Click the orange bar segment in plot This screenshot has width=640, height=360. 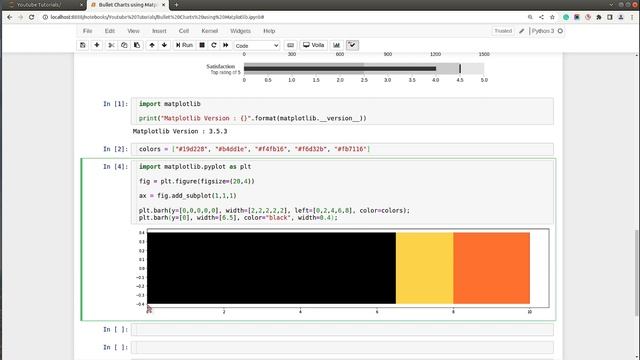(491, 268)
